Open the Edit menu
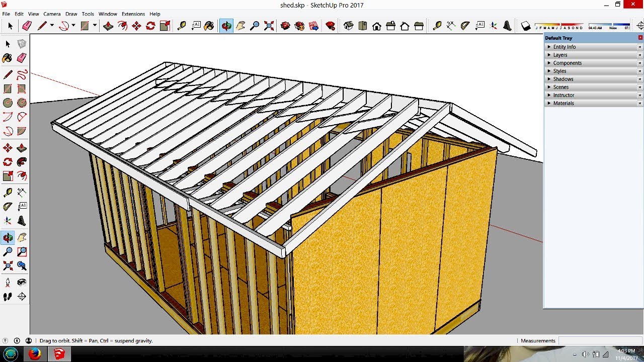The image size is (644, 362). point(19,14)
